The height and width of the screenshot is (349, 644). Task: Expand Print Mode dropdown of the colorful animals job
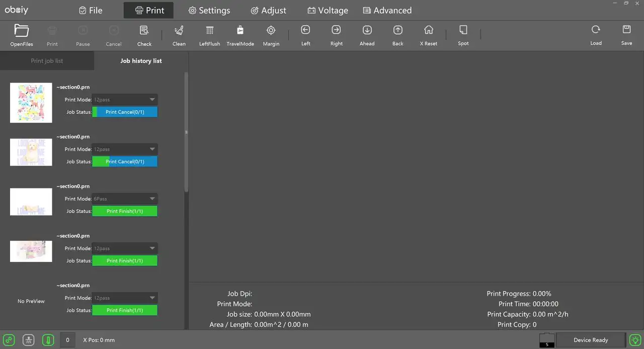click(125, 100)
